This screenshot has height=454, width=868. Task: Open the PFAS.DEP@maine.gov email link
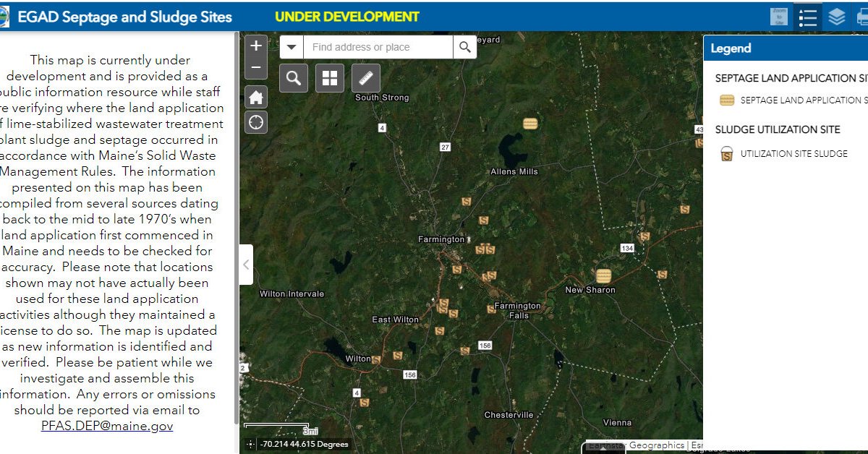pyautogui.click(x=107, y=426)
